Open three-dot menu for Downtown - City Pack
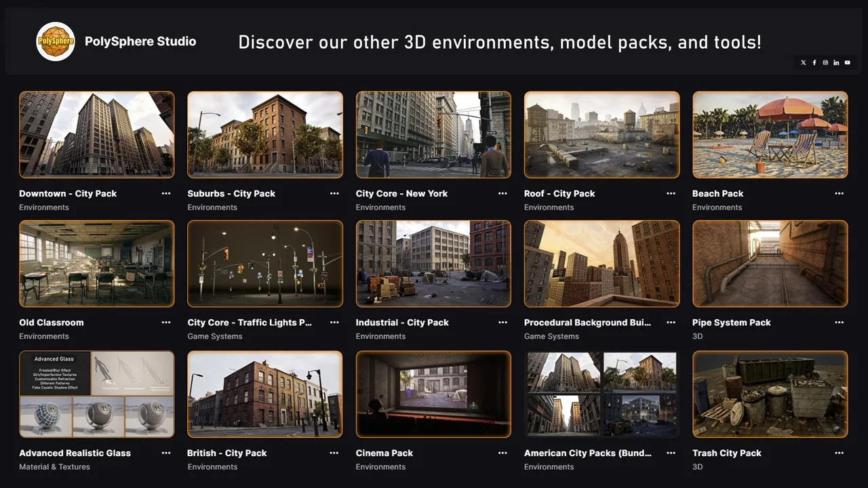The image size is (868, 488). [166, 194]
